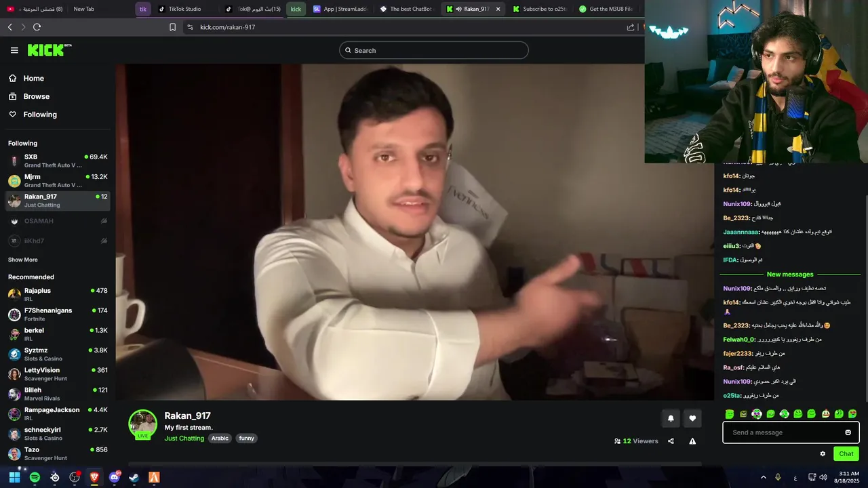Viewport: 868px width, 488px height.
Task: Show hidden system tray icons
Action: pos(763,477)
